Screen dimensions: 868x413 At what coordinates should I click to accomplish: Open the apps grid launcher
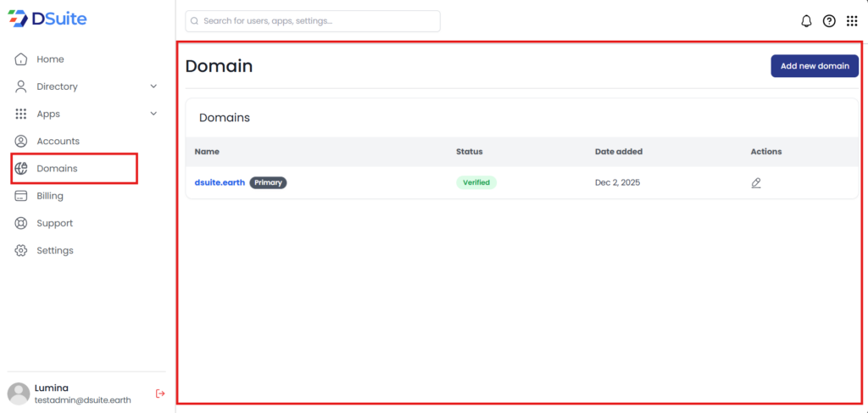pos(852,21)
